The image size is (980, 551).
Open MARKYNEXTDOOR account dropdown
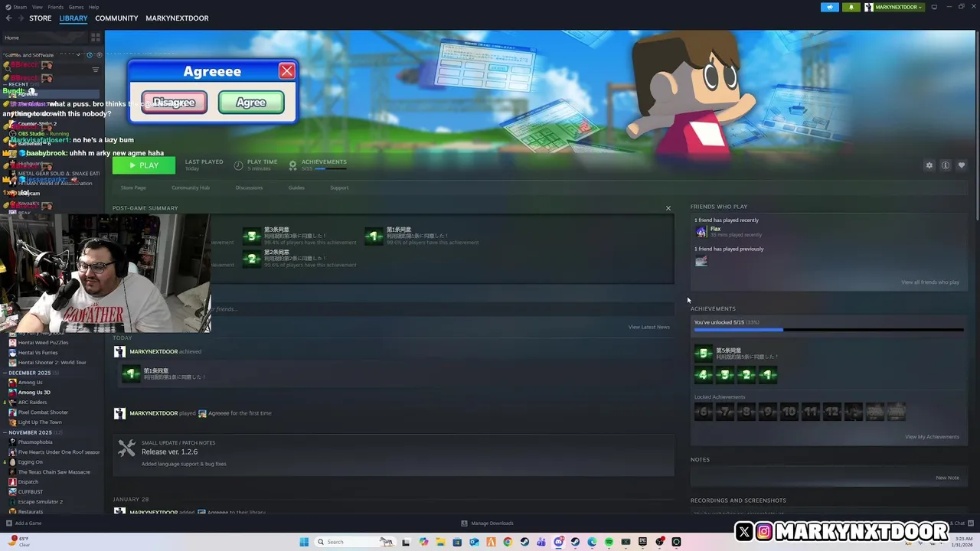coord(894,7)
